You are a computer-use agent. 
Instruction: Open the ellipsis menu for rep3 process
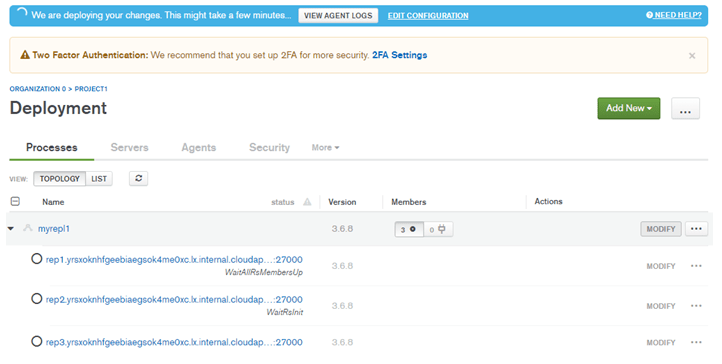point(696,342)
